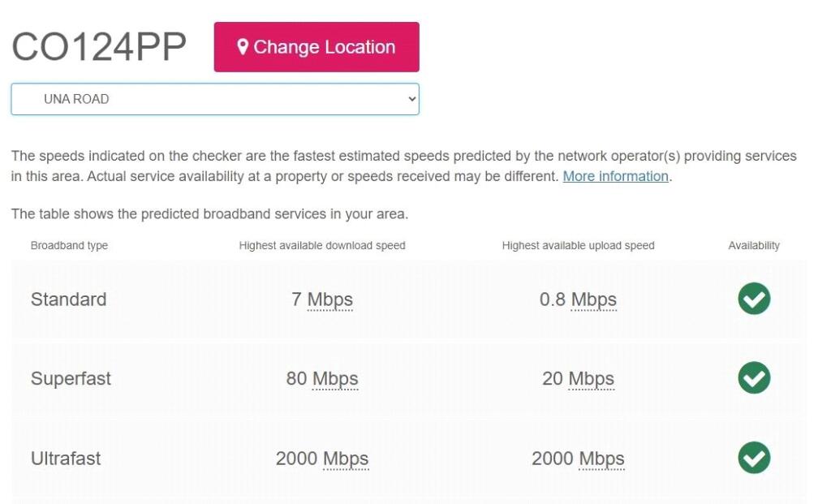Click the green availability check for Superfast
Image resolution: width=831 pixels, height=504 pixels.
pos(753,378)
